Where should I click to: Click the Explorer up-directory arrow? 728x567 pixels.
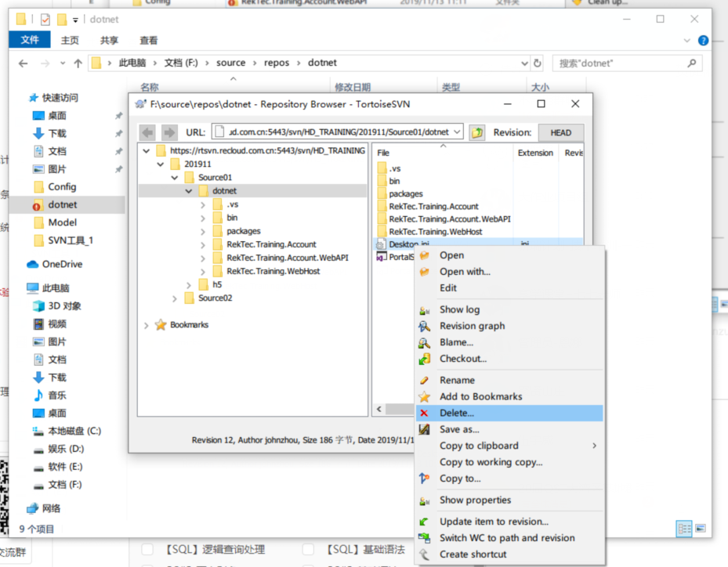point(78,63)
